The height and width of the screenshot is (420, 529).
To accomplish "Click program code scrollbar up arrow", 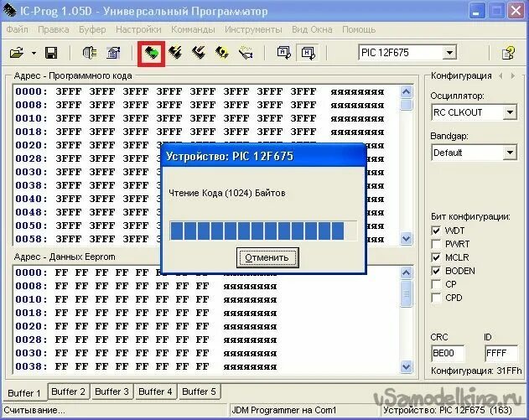I will coord(407,91).
